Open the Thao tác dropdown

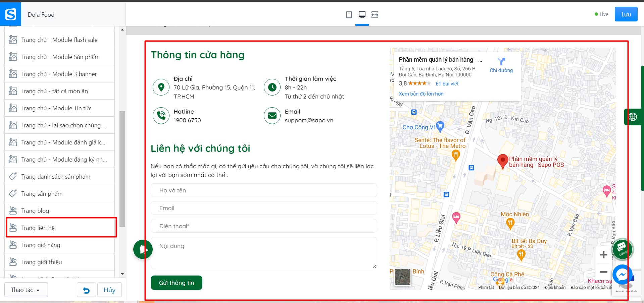26,290
